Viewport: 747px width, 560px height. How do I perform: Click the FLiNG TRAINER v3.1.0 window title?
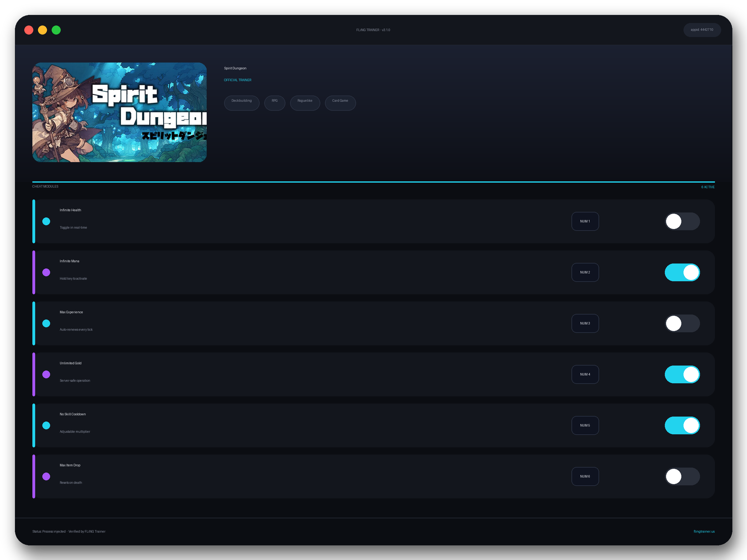coord(373,30)
